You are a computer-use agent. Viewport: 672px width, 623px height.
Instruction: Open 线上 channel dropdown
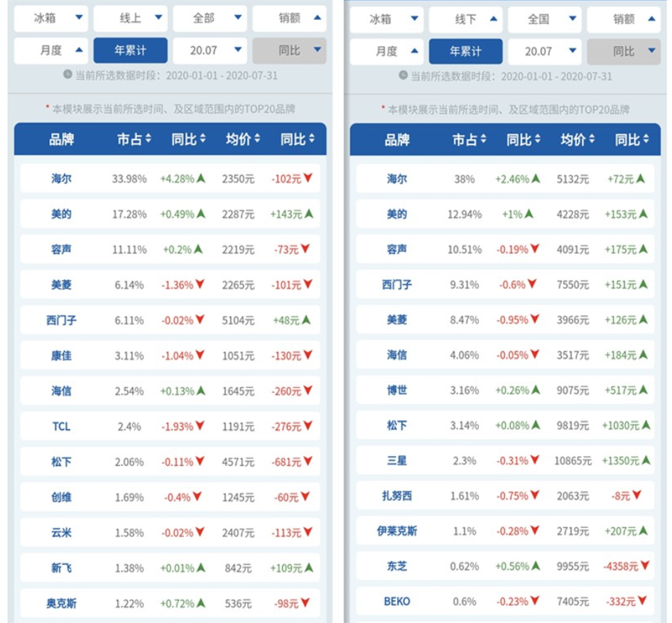[x=130, y=18]
